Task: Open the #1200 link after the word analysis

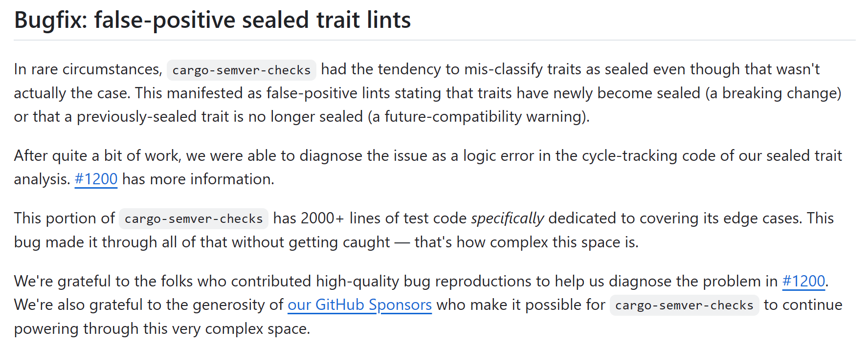Action: point(96,179)
